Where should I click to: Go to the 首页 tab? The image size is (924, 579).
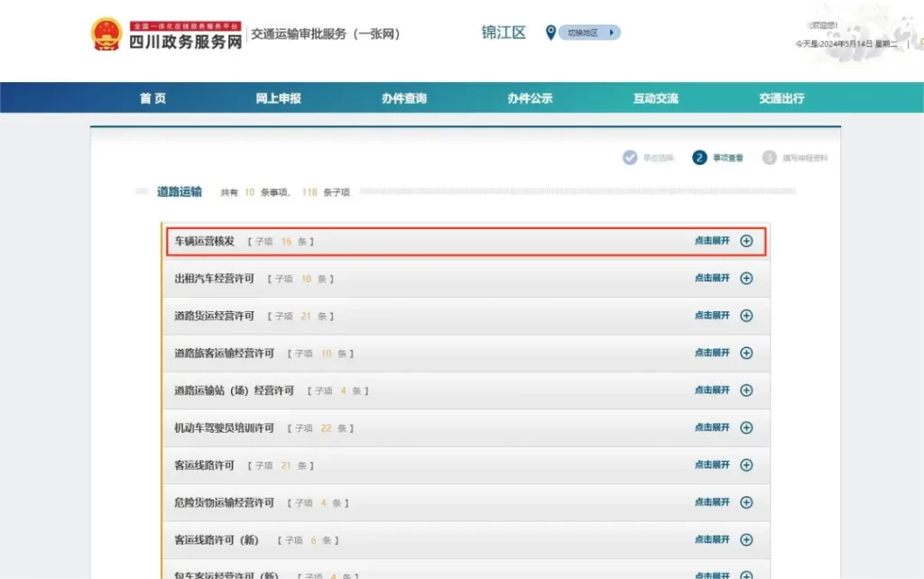tap(152, 98)
